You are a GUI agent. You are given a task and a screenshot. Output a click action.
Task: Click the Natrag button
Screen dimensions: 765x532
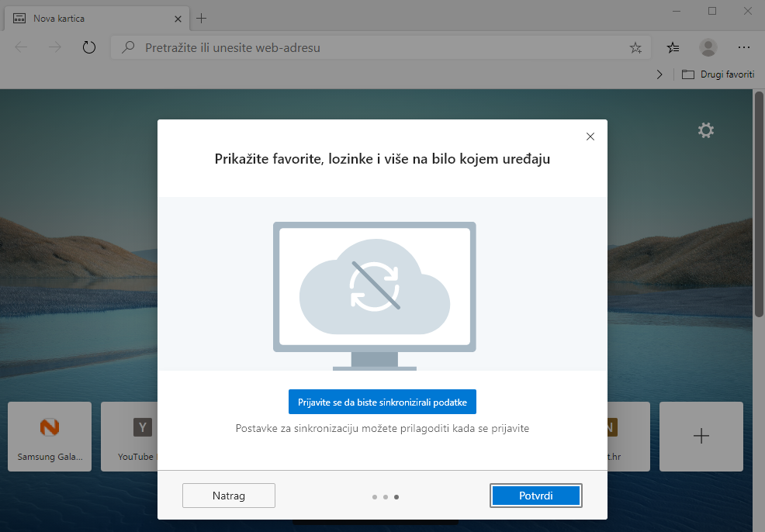click(x=229, y=496)
